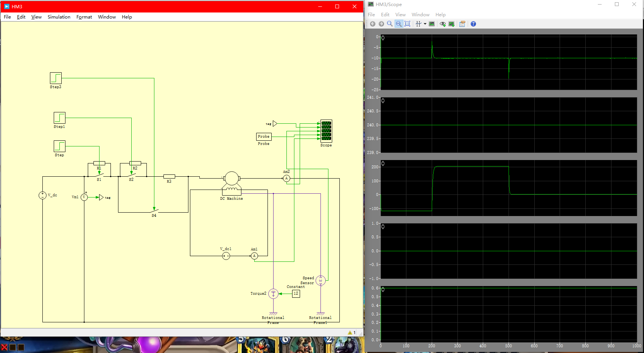
Task: Open Edit menu in Scope window
Action: 385,15
